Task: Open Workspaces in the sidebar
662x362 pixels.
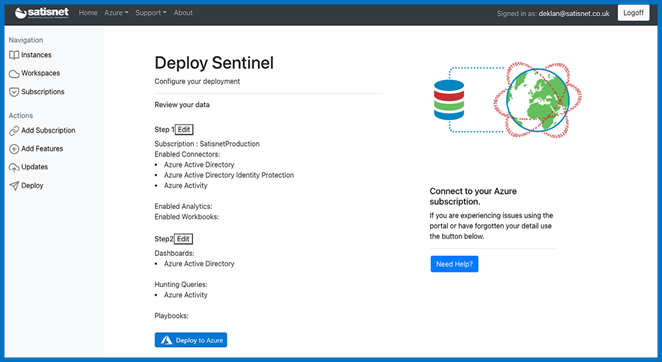Action: 41,73
